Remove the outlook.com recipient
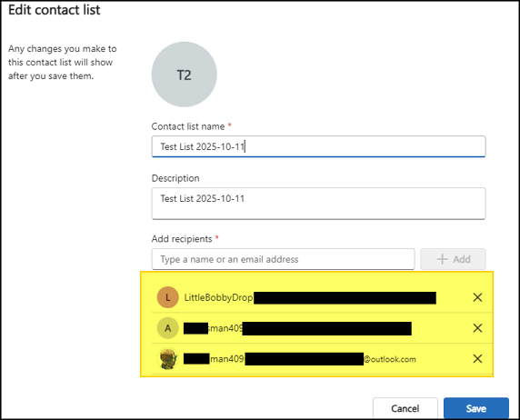520x420 pixels. (477, 358)
